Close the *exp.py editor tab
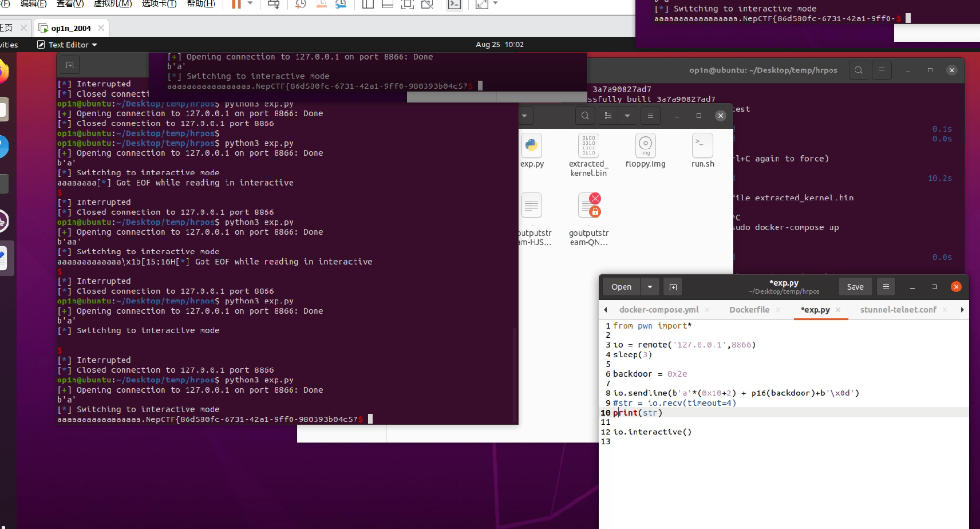 coord(838,310)
